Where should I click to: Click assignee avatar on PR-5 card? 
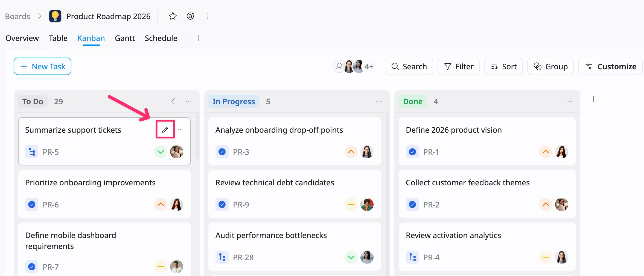click(177, 152)
